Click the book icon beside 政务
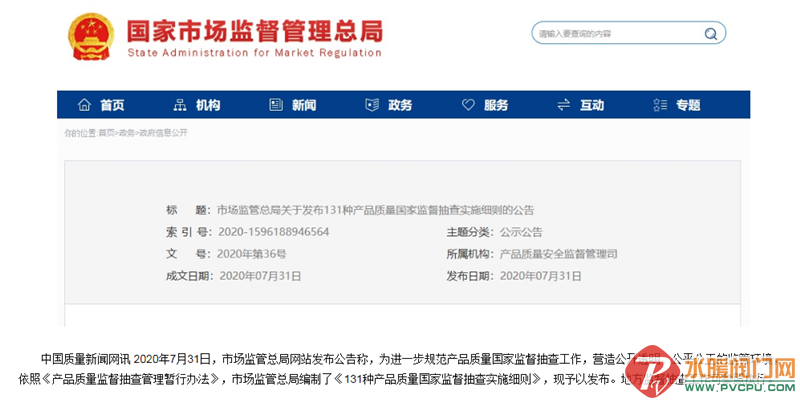The image size is (800, 402). click(372, 105)
